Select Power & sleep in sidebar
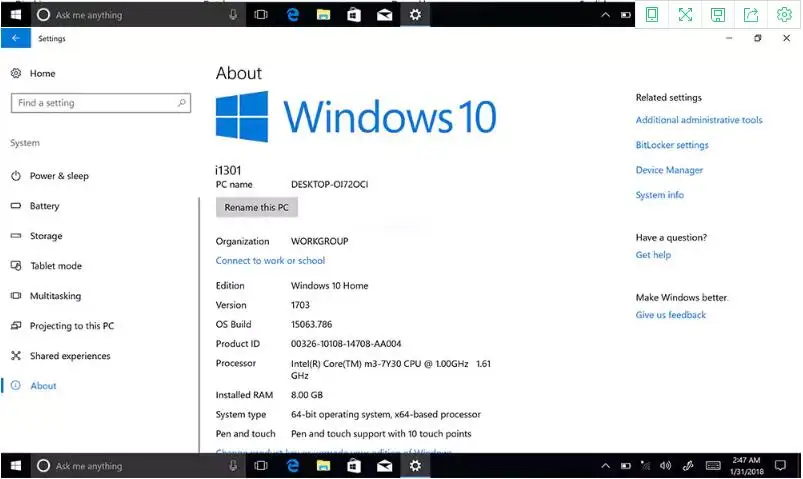The height and width of the screenshot is (479, 803). [x=59, y=176]
